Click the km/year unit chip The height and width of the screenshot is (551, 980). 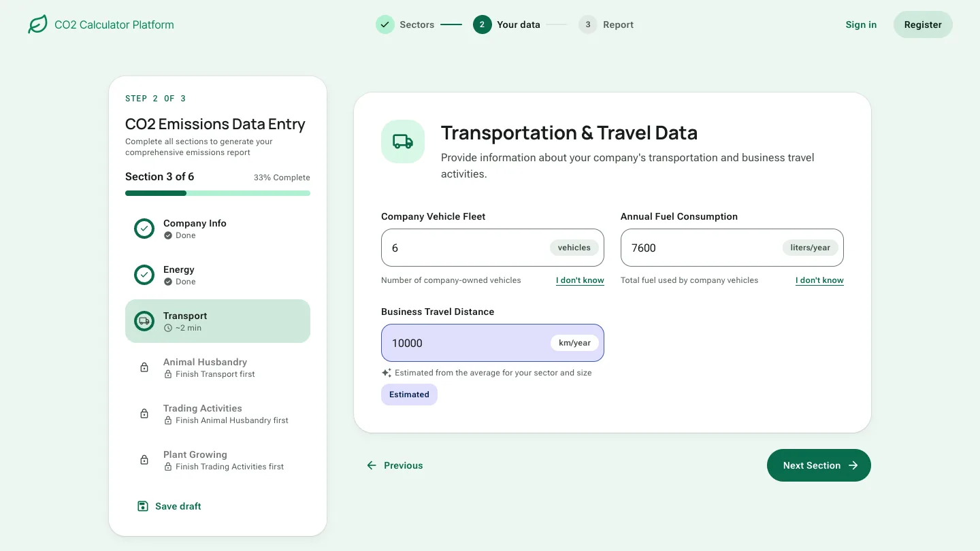coord(574,343)
